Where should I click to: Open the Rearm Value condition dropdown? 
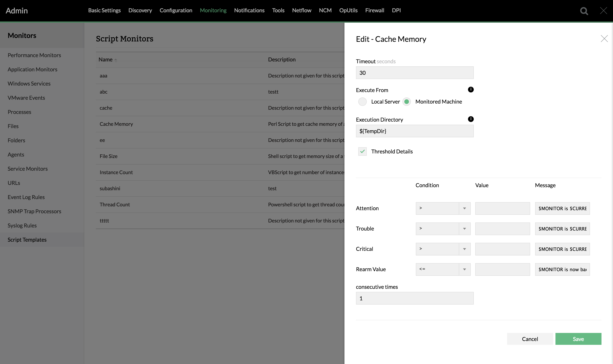(464, 269)
